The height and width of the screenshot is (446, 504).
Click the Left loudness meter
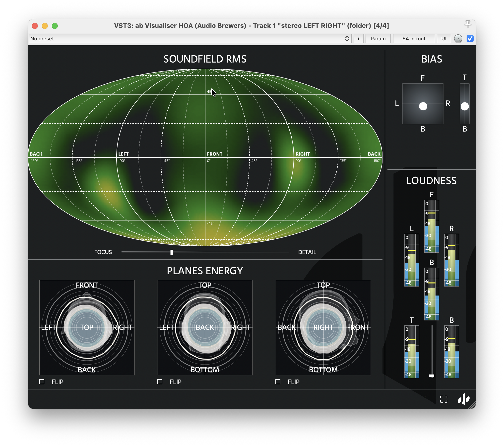click(x=412, y=260)
